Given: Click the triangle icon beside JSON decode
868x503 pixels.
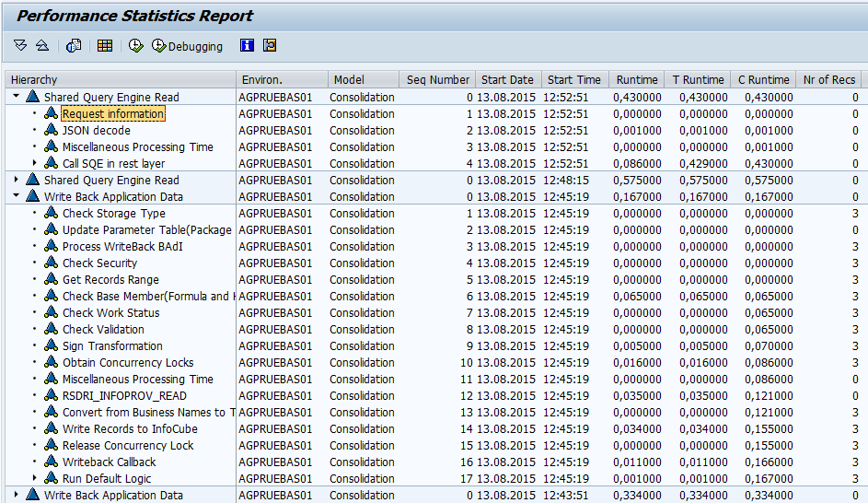Looking at the screenshot, I should coord(51,131).
